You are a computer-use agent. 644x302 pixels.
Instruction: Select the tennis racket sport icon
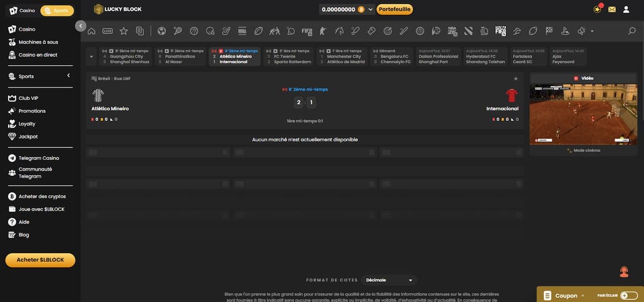pos(178,31)
